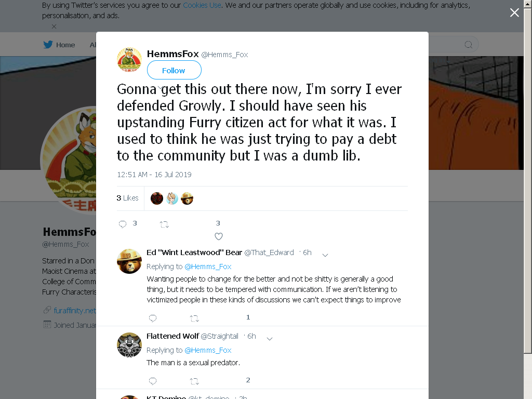Like the main tweet with heart icon
This screenshot has height=399, width=532.
click(x=219, y=236)
